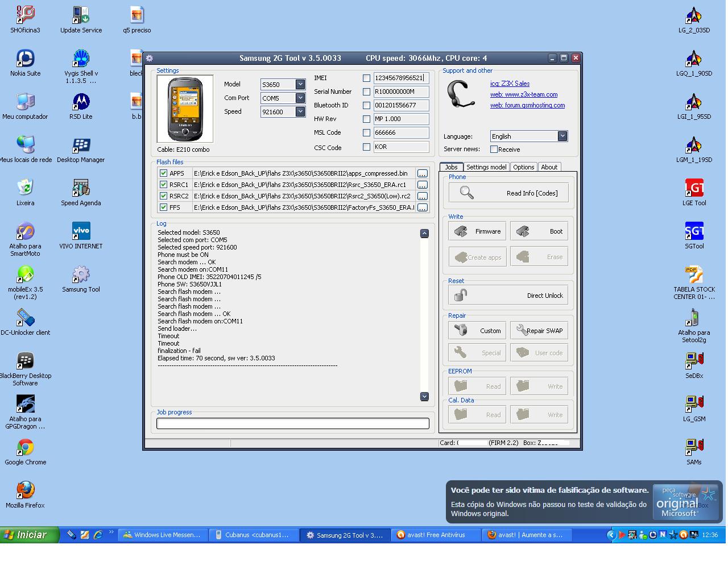The width and height of the screenshot is (728, 582).
Task: Expand the Com Port COM5 dropdown
Action: (300, 98)
